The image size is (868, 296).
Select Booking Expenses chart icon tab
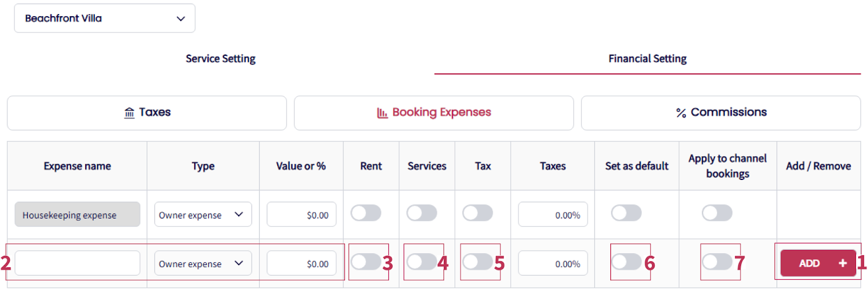click(x=433, y=113)
